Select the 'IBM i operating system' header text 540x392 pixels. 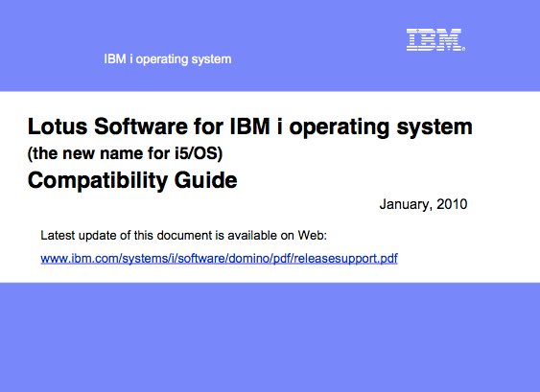(168, 59)
